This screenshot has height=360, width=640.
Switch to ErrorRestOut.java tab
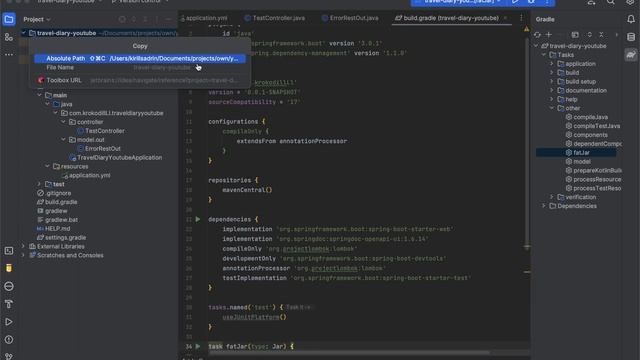pos(350,18)
